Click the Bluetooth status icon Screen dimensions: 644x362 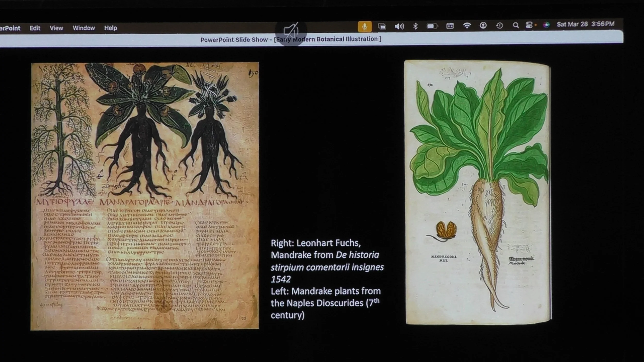tap(415, 26)
